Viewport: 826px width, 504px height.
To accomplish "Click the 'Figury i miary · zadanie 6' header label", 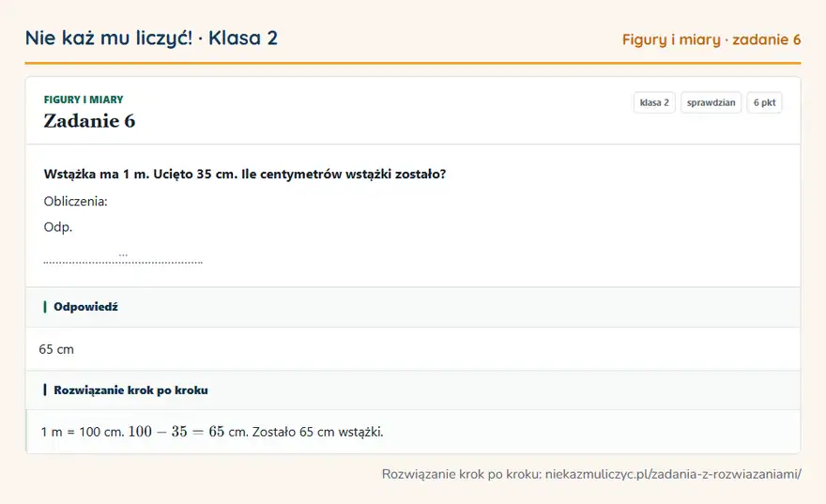I will tap(711, 39).
